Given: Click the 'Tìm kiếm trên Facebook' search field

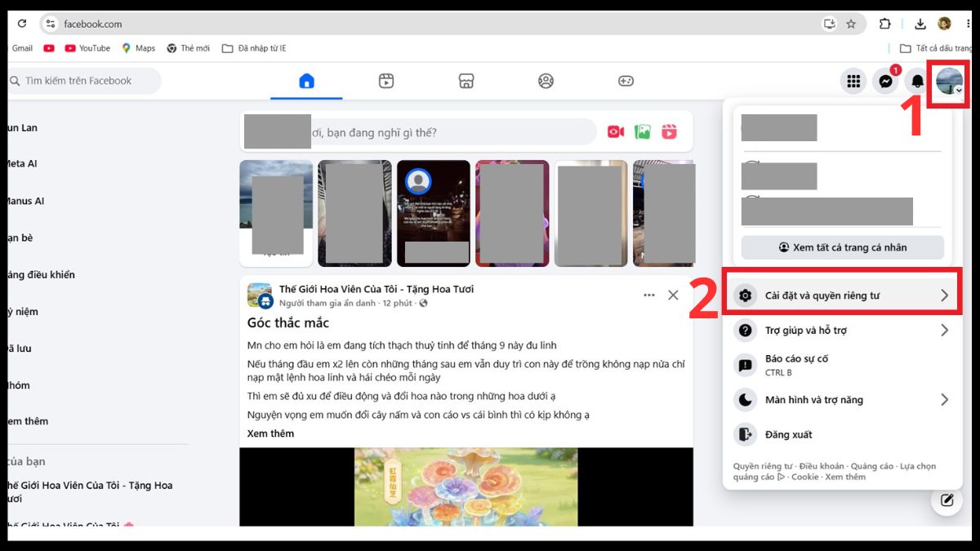Looking at the screenshot, I should pos(84,81).
